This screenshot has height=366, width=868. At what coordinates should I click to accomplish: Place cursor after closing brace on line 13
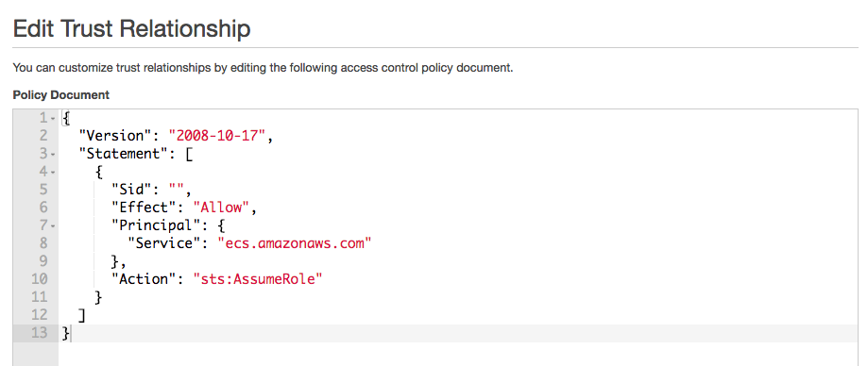[71, 333]
